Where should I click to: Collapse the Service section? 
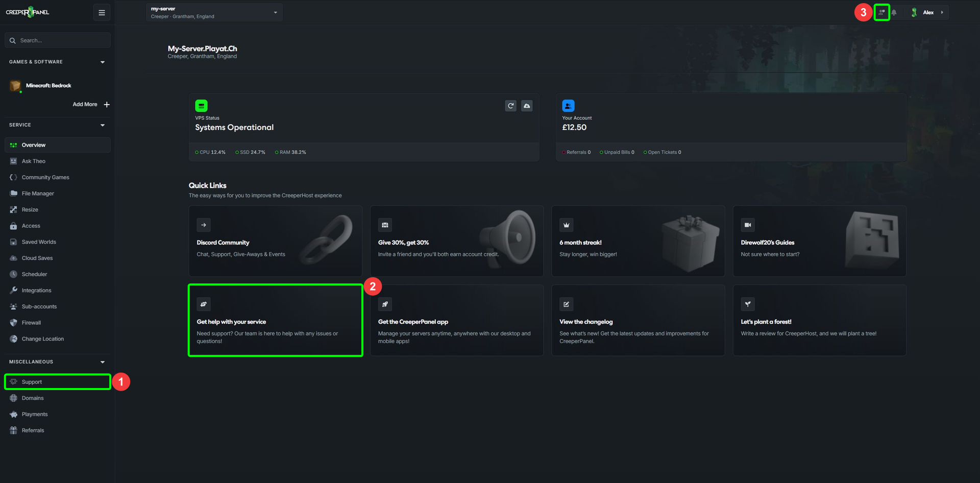pyautogui.click(x=103, y=125)
